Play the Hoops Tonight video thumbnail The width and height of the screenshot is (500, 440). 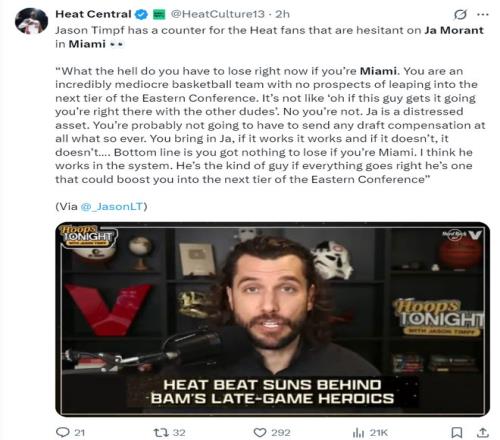pyautogui.click(x=272, y=319)
